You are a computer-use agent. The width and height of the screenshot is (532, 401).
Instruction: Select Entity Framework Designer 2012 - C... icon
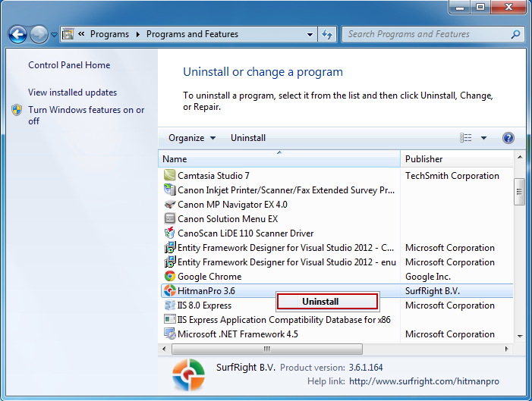coord(170,247)
